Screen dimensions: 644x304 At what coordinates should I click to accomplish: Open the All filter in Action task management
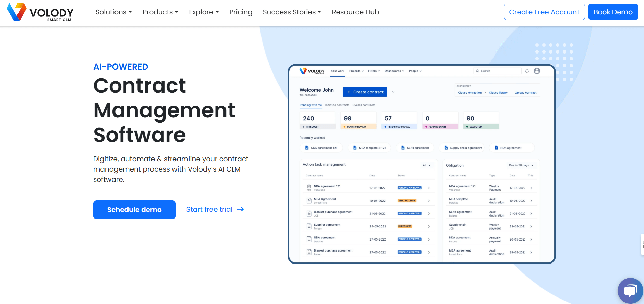[x=426, y=165]
